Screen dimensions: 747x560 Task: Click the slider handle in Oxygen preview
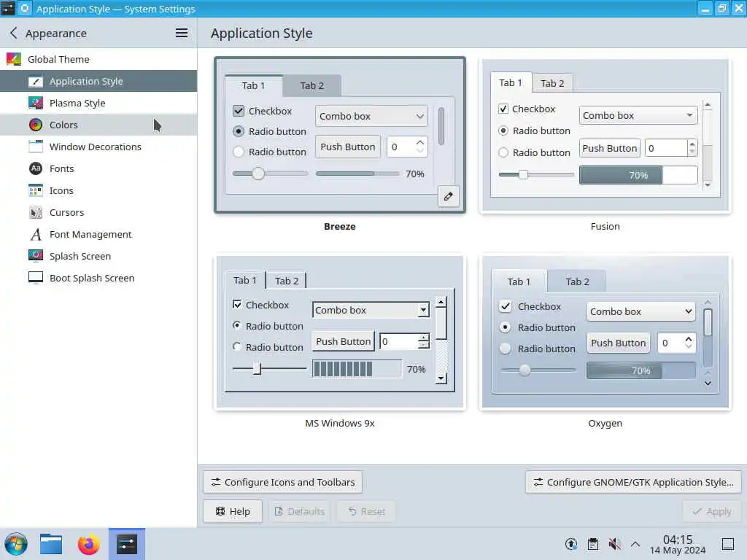[525, 370]
